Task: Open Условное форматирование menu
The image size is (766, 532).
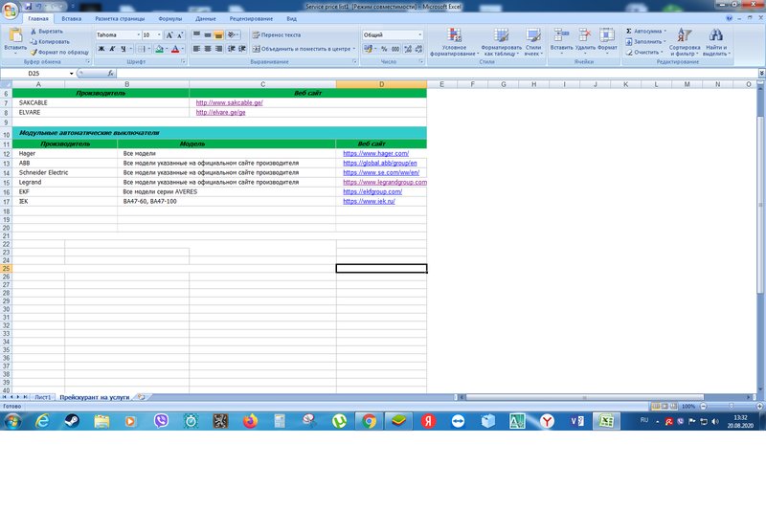Action: pyautogui.click(x=454, y=42)
